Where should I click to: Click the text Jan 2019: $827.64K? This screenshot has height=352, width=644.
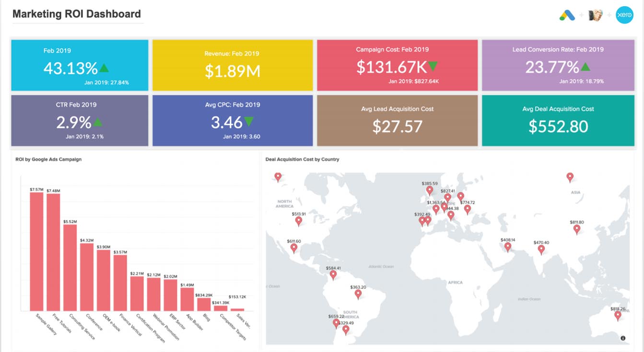414,81
